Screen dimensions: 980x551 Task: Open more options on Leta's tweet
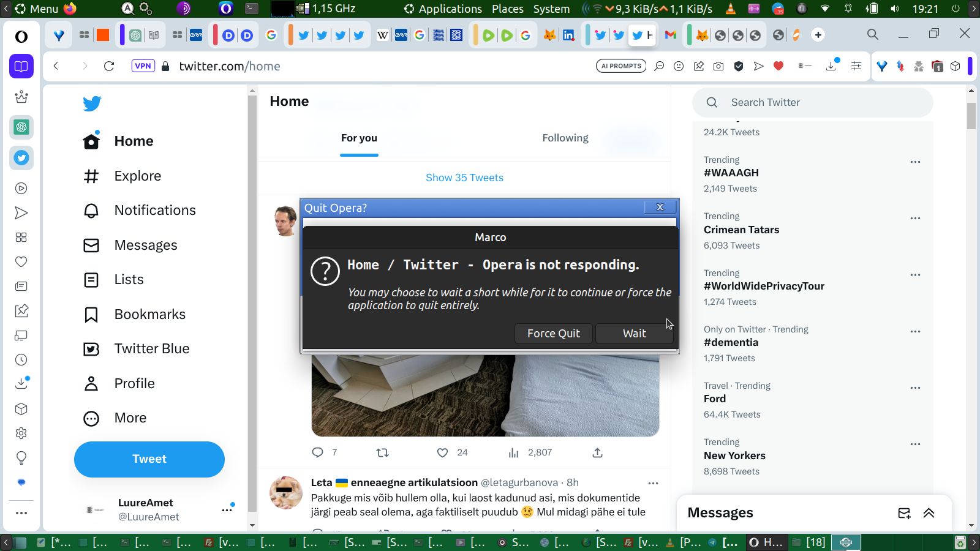[653, 483]
